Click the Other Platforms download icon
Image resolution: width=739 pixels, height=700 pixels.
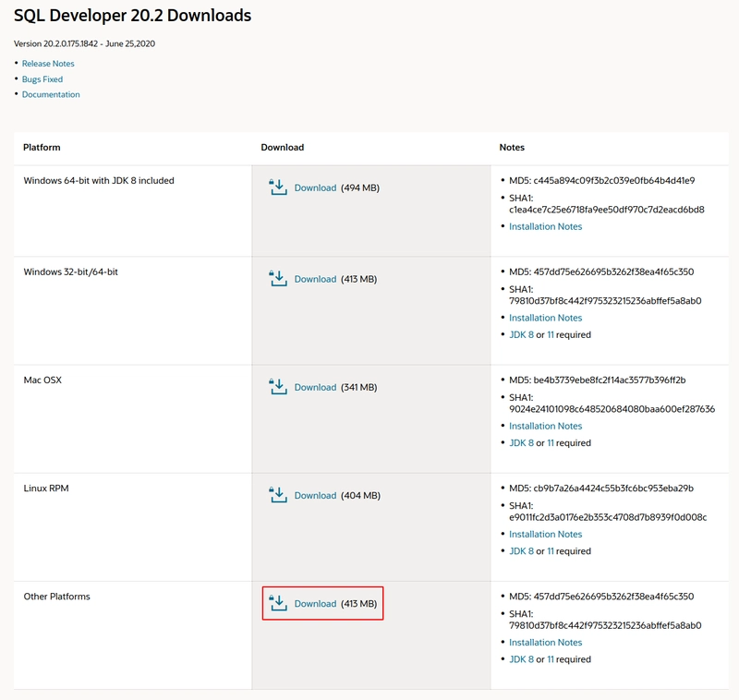click(278, 603)
